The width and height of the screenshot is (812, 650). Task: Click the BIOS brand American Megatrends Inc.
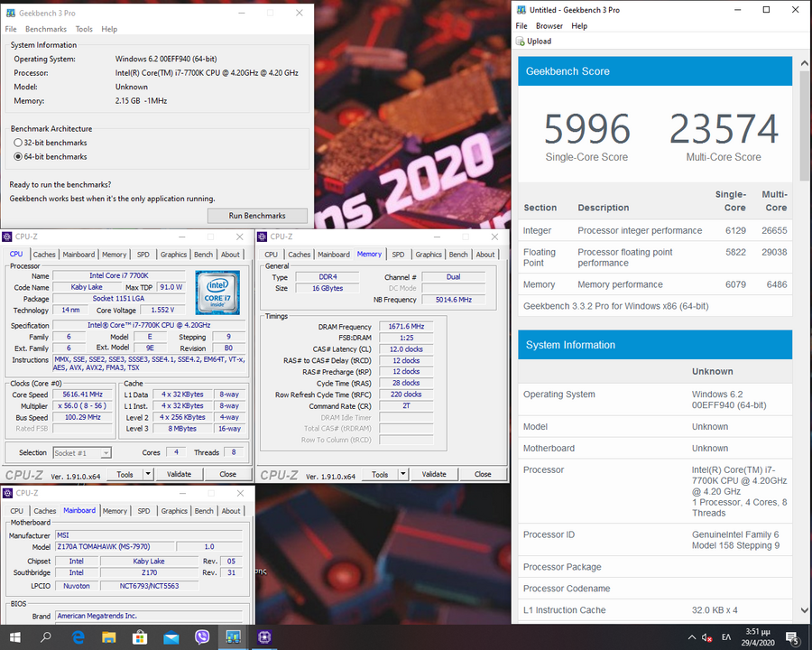click(x=149, y=616)
